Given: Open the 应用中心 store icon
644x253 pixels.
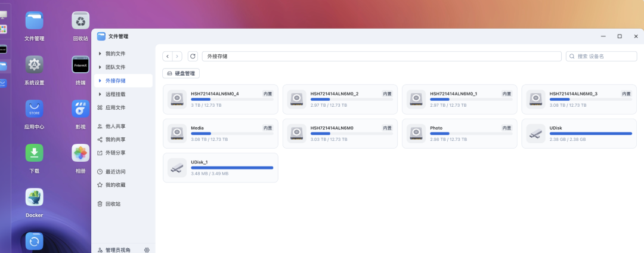Looking at the screenshot, I should point(35,109).
